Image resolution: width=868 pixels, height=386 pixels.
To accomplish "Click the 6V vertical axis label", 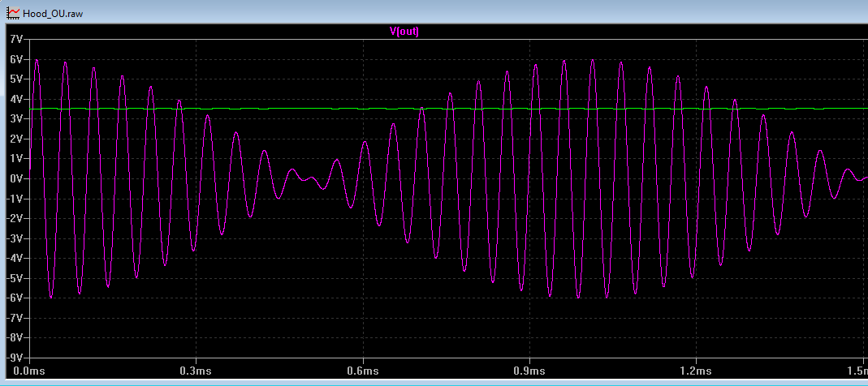I will pyautogui.click(x=16, y=59).
